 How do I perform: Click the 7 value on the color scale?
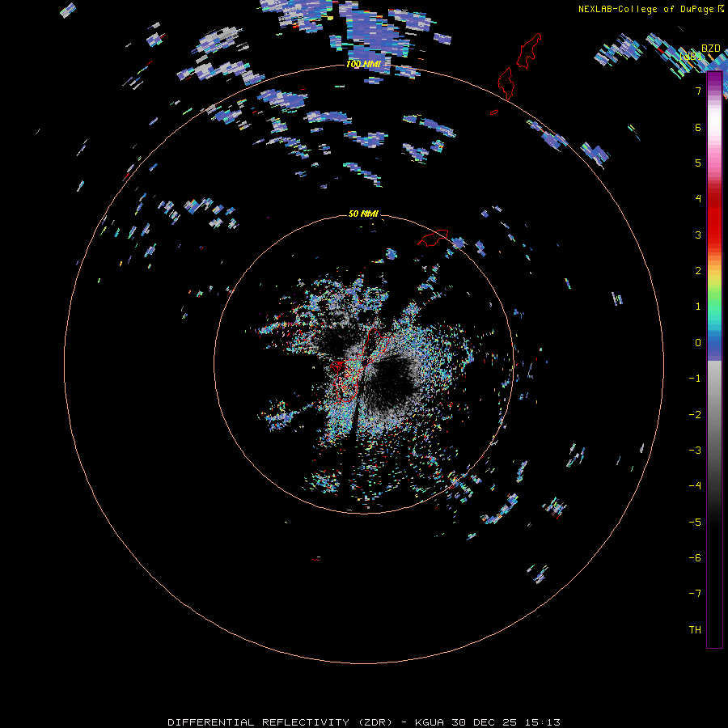698,91
